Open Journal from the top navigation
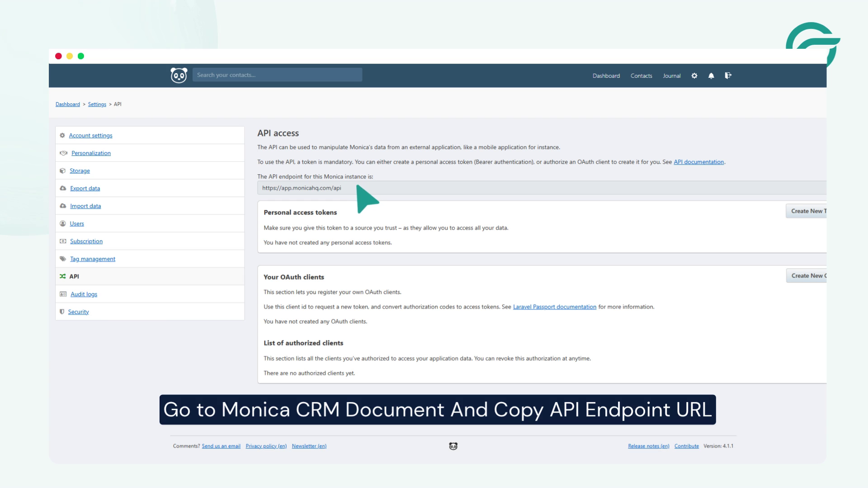Image resolution: width=868 pixels, height=488 pixels. (672, 75)
